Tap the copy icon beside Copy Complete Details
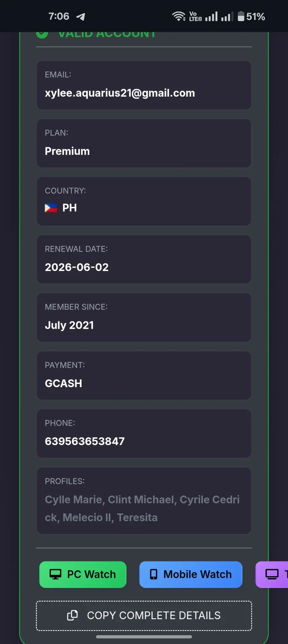This screenshot has height=644, width=288. 72,615
